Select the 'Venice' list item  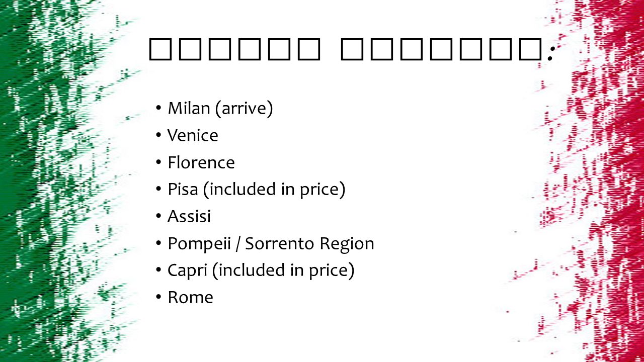193,136
